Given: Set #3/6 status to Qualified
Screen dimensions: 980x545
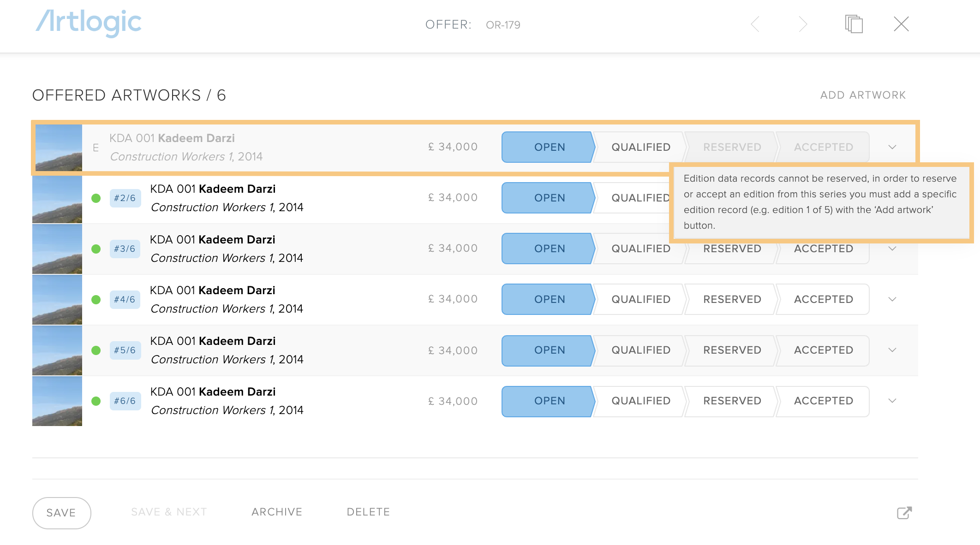Looking at the screenshot, I should click(x=640, y=249).
